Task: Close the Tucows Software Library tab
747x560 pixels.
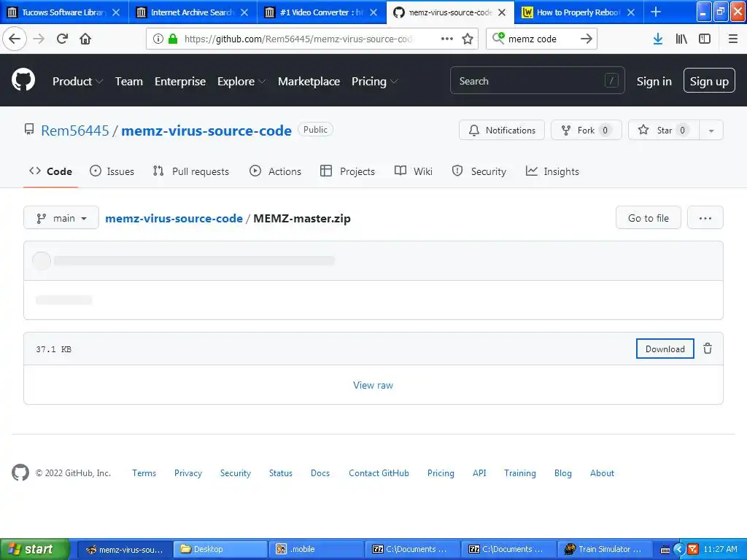Action: coord(116,12)
